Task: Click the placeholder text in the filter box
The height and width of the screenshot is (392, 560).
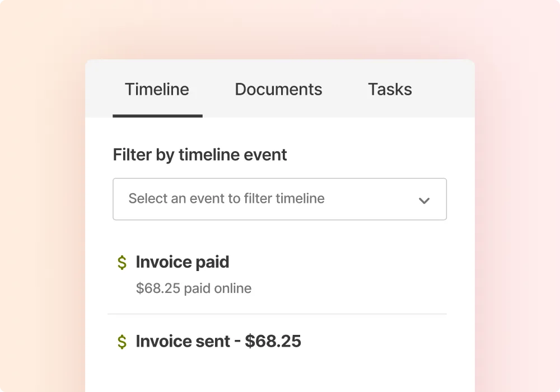Action: tap(226, 198)
